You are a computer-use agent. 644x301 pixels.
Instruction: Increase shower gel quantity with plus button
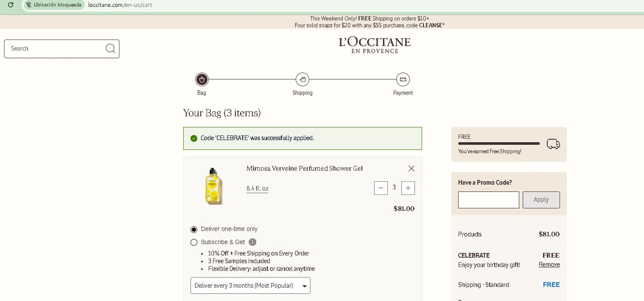click(408, 188)
